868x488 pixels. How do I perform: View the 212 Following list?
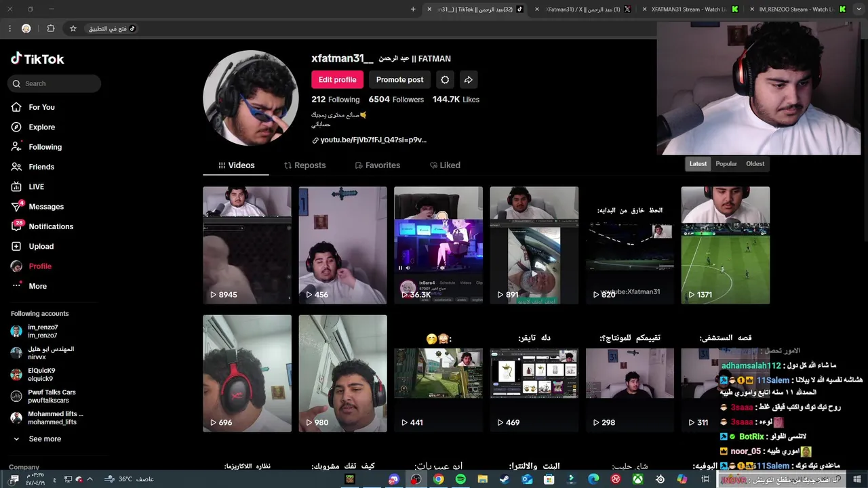tap(335, 100)
